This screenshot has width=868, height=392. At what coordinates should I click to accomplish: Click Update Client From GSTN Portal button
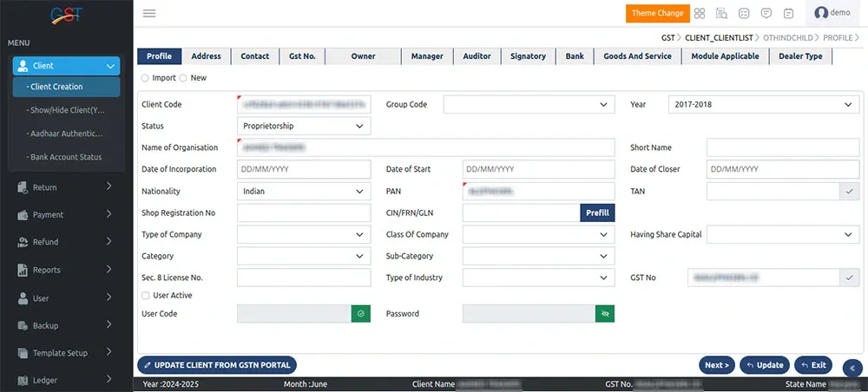[217, 365]
